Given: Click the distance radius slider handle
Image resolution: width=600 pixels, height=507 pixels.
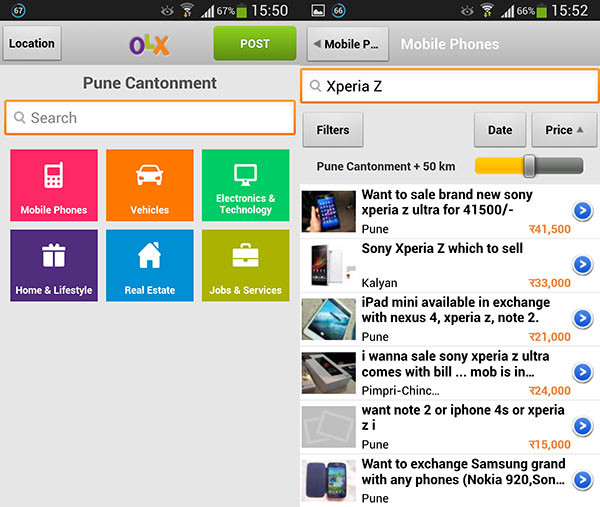Looking at the screenshot, I should (x=529, y=166).
